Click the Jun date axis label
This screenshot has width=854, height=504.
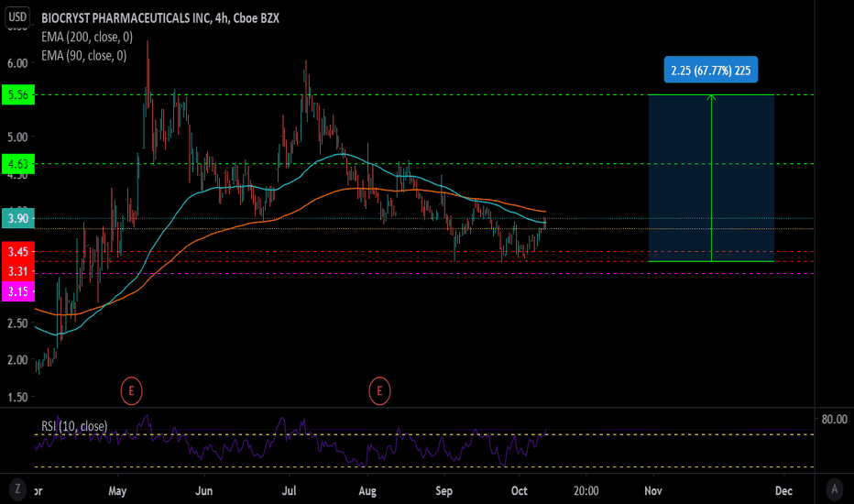pyautogui.click(x=203, y=491)
